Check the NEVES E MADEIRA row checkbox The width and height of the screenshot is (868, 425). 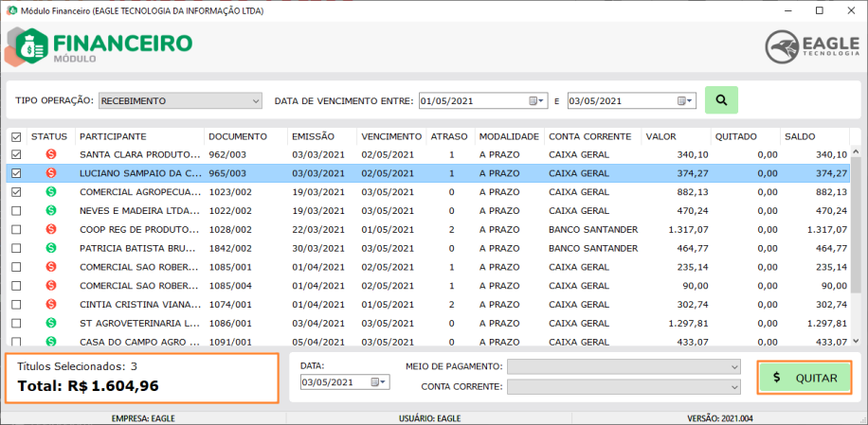15,211
